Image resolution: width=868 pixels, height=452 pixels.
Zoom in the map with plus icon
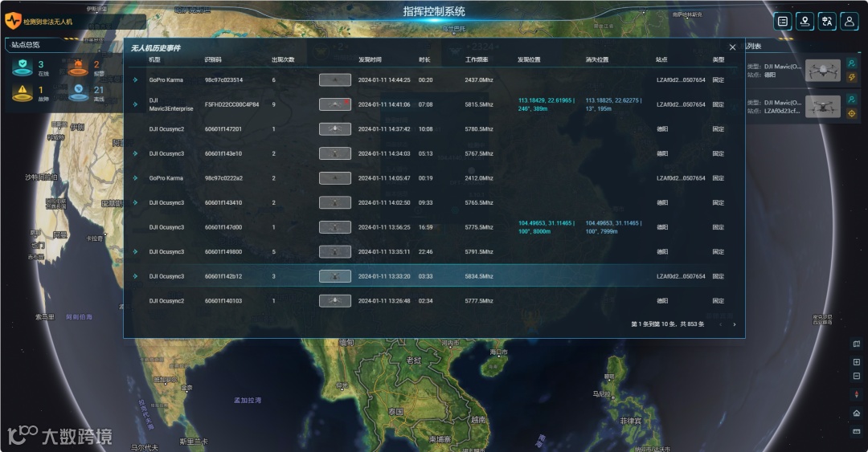(857, 362)
